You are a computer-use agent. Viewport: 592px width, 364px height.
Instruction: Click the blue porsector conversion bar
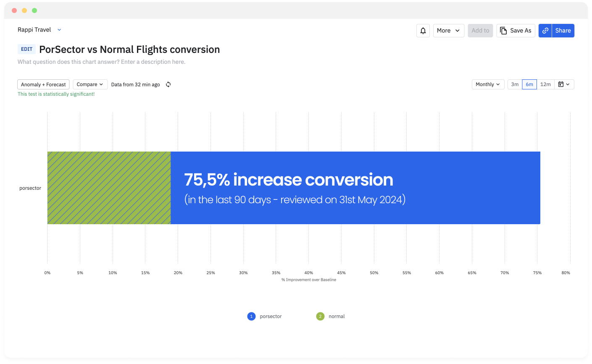click(x=355, y=188)
